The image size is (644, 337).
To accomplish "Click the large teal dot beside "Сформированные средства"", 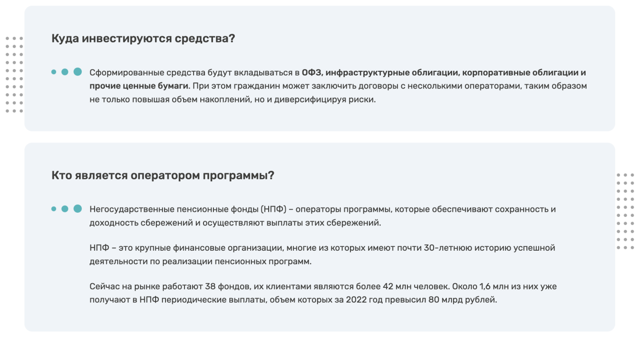I will click(78, 72).
